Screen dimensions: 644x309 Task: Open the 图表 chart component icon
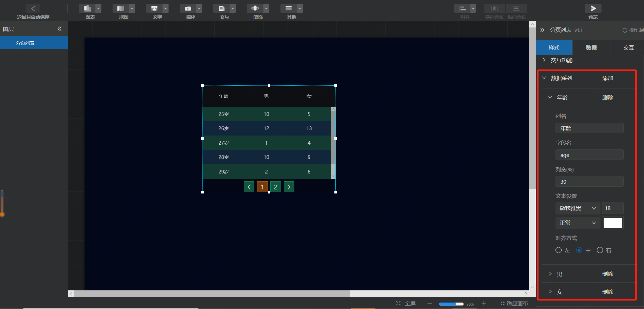[87, 8]
